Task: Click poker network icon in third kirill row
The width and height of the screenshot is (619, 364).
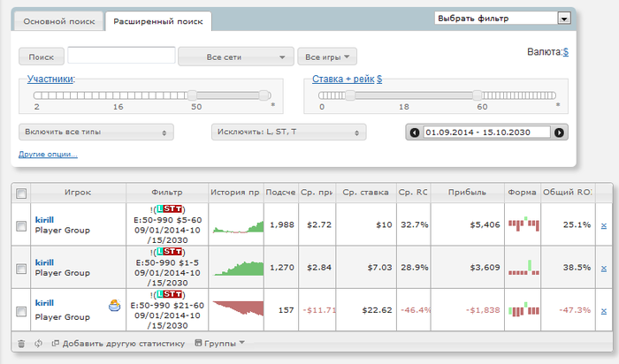Action: 114,305
